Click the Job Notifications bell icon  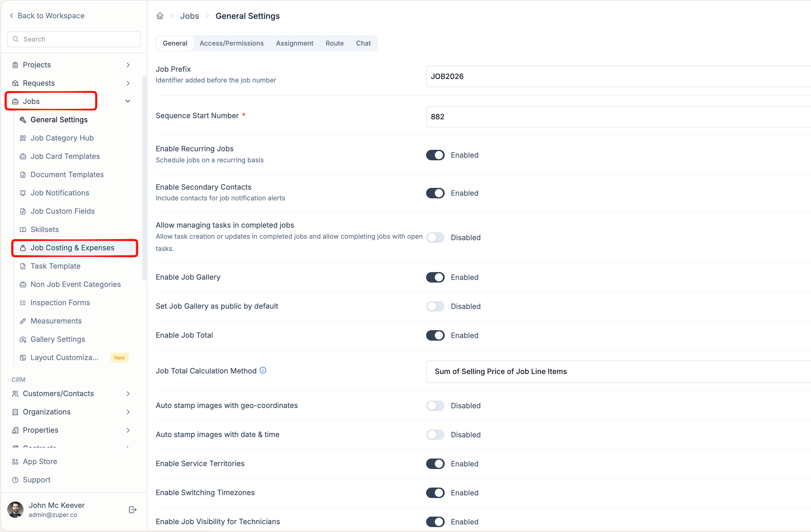(23, 193)
